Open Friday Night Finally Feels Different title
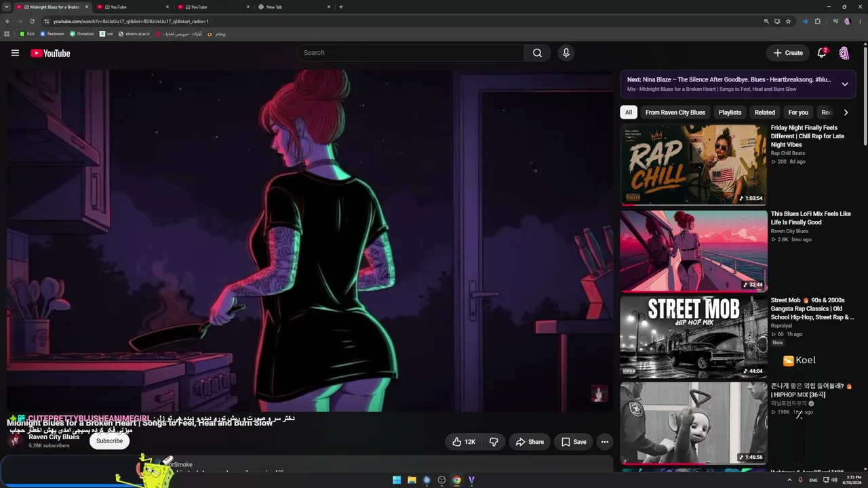Viewport: 868px width, 488px height. (x=808, y=136)
